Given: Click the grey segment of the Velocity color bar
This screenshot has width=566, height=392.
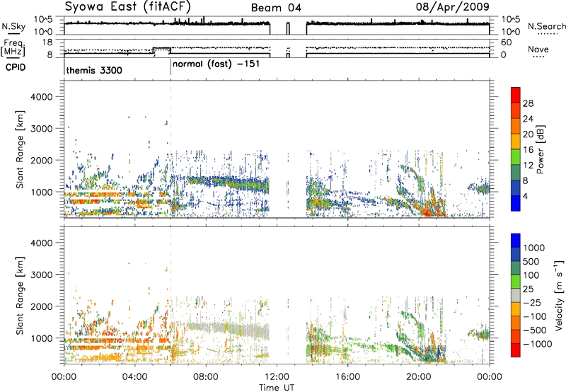Looking at the screenshot, I should click(x=516, y=295).
